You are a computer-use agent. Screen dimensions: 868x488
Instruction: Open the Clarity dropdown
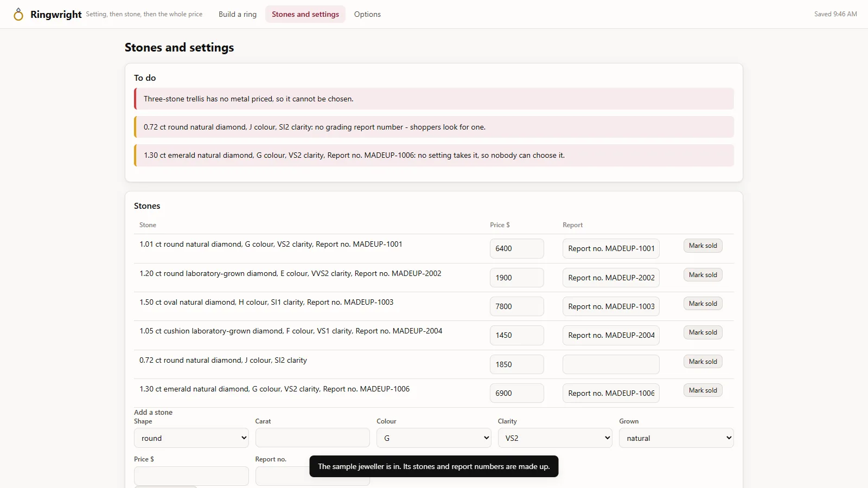coord(555,438)
